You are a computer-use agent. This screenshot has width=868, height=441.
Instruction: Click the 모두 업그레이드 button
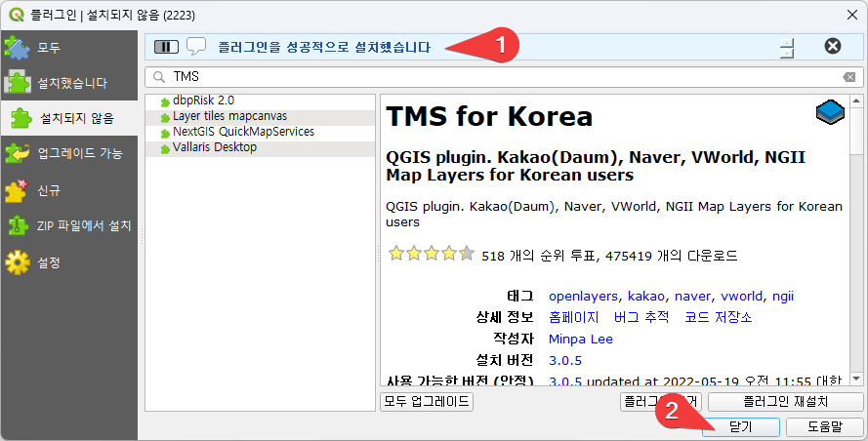pos(426,401)
